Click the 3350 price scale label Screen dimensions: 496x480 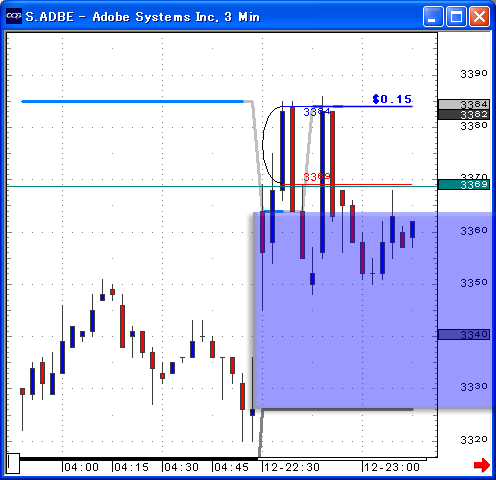[x=474, y=283]
